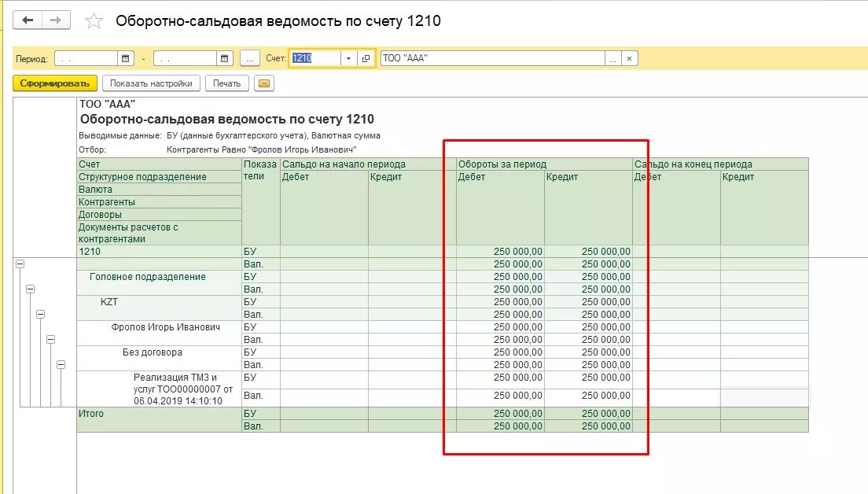
Task: Select the Фролов Игорь Иванович cell
Action: tap(160, 333)
